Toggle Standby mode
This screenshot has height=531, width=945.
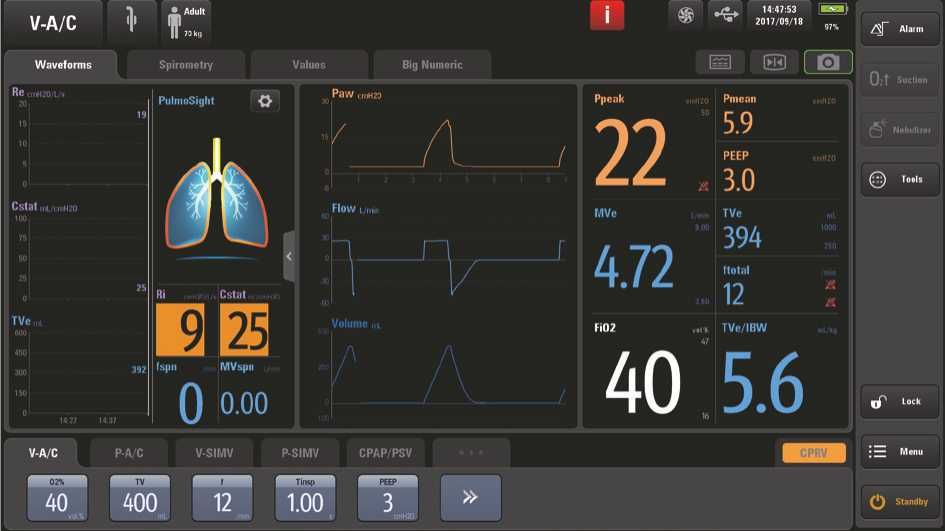[x=899, y=501]
